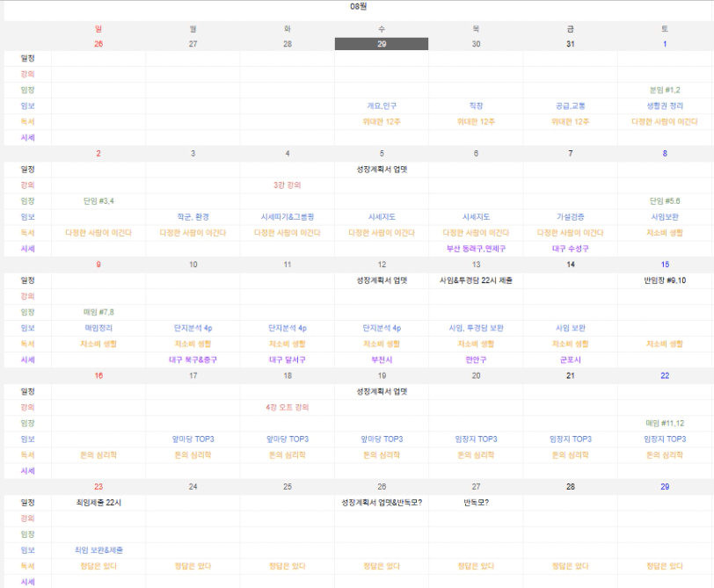Image resolution: width=714 pixels, height=588 pixels.
Task: Click the '부산 동래구,연제구' cell
Action: coord(476,249)
